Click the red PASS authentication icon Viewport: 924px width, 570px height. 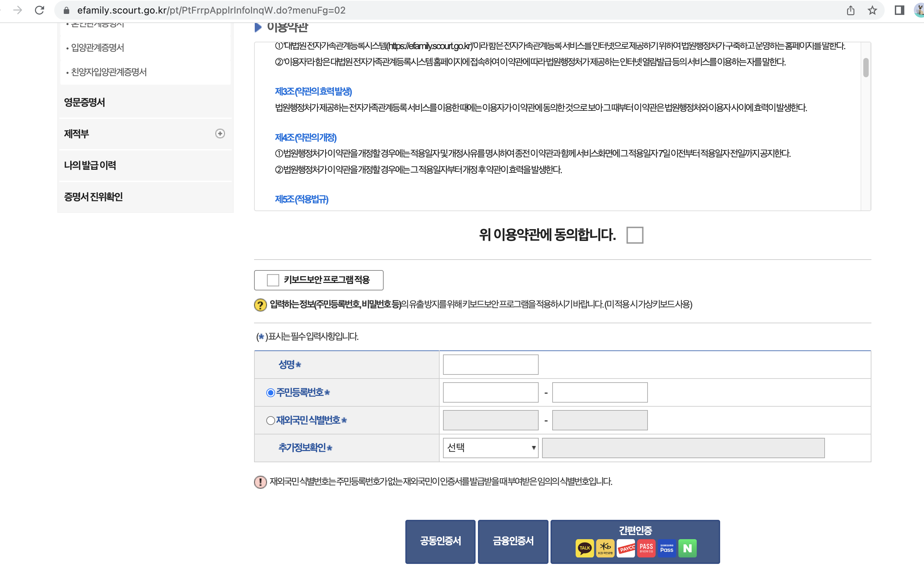pos(646,548)
